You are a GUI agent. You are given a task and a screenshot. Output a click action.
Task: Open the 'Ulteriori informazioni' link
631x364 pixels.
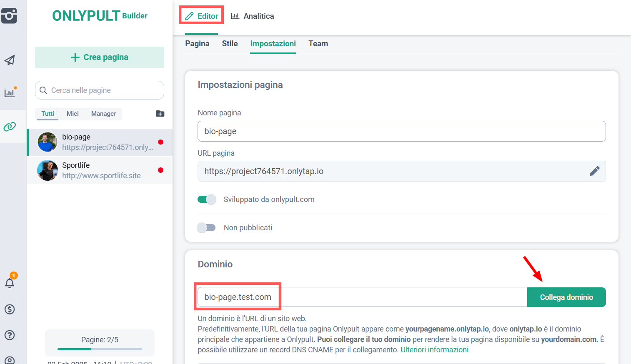(x=434, y=350)
